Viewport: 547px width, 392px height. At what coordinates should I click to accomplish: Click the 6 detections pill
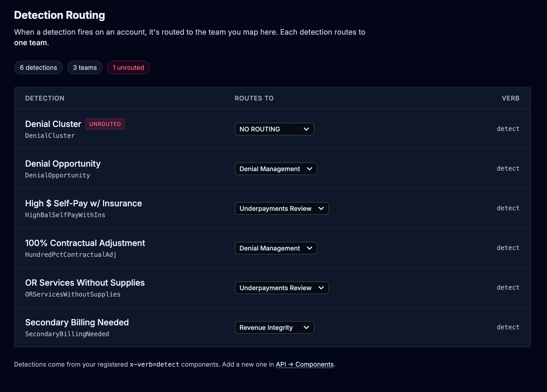click(x=38, y=67)
